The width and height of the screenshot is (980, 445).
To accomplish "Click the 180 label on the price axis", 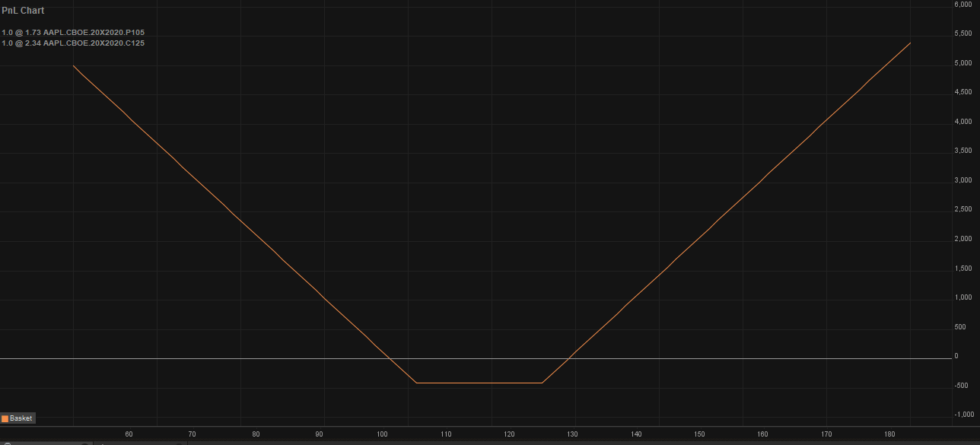I will point(889,434).
